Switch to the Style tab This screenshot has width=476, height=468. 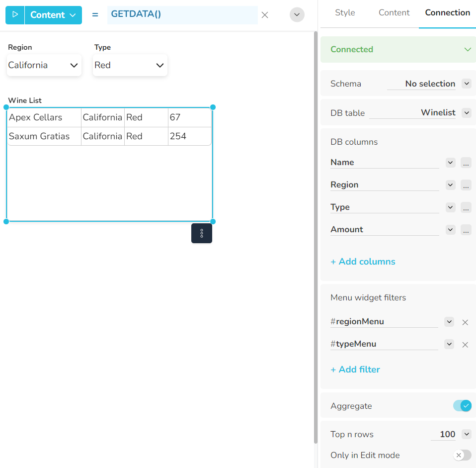pos(345,13)
